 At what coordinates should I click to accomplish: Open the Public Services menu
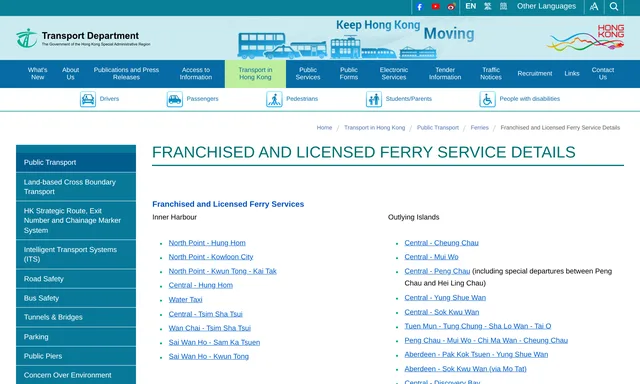pyautogui.click(x=308, y=74)
